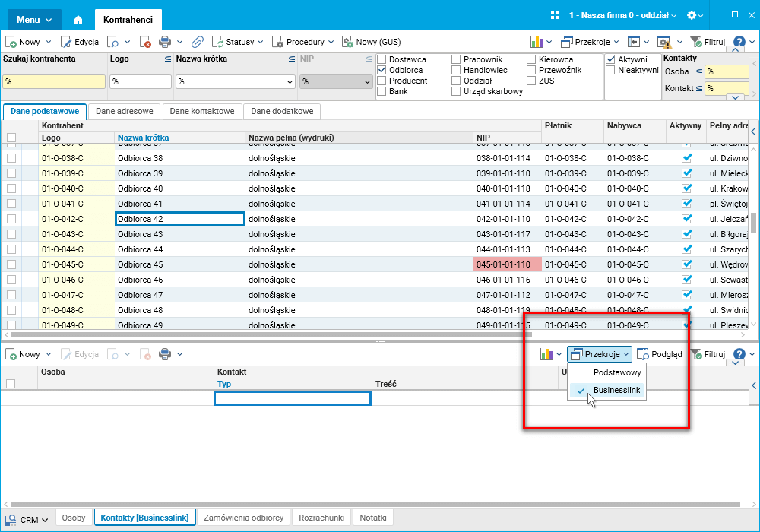Click the Podgląd button in lower toolbar
The width and height of the screenshot is (760, 532).
659,354
